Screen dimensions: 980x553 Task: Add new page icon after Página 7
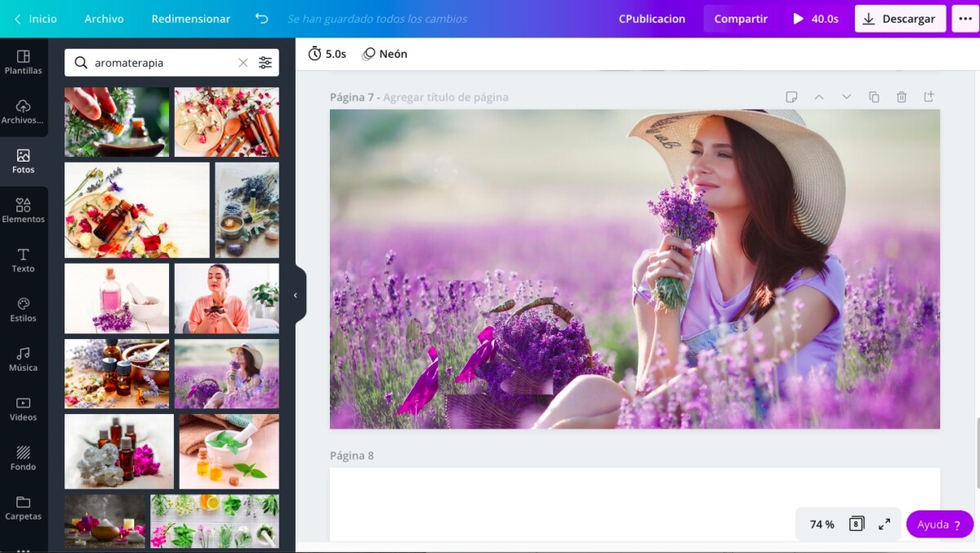[929, 97]
